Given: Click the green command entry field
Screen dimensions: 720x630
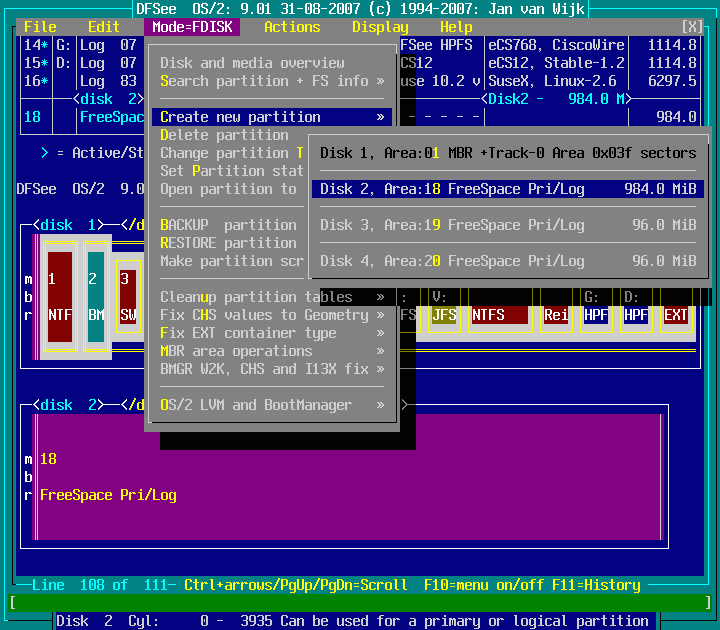Looking at the screenshot, I should coord(360,603).
